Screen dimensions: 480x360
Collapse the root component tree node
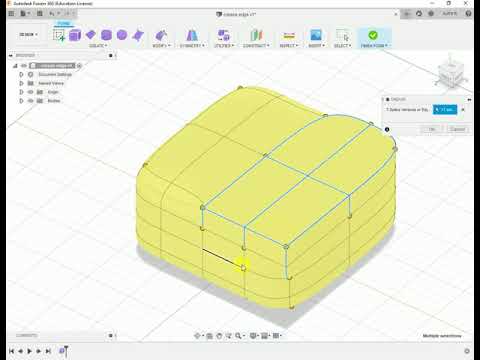pos(15,66)
